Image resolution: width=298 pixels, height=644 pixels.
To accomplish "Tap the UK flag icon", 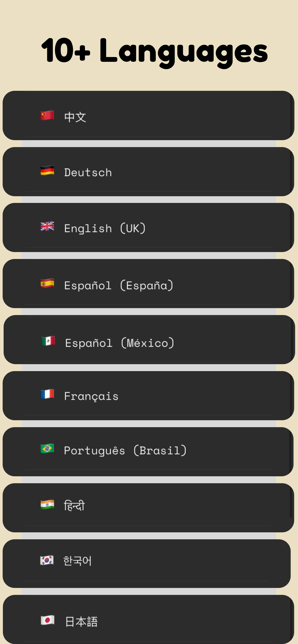I will tap(47, 226).
